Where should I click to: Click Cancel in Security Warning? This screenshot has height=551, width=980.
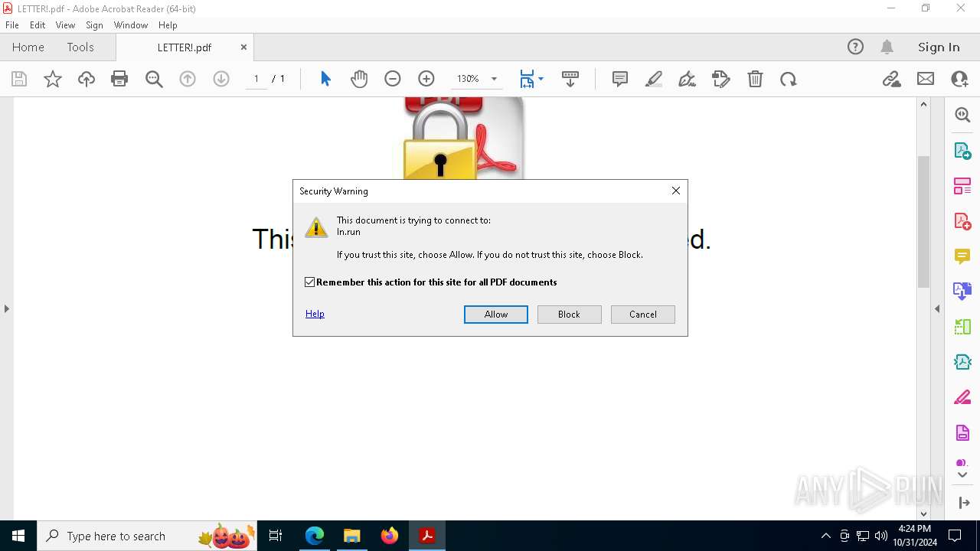tap(643, 315)
